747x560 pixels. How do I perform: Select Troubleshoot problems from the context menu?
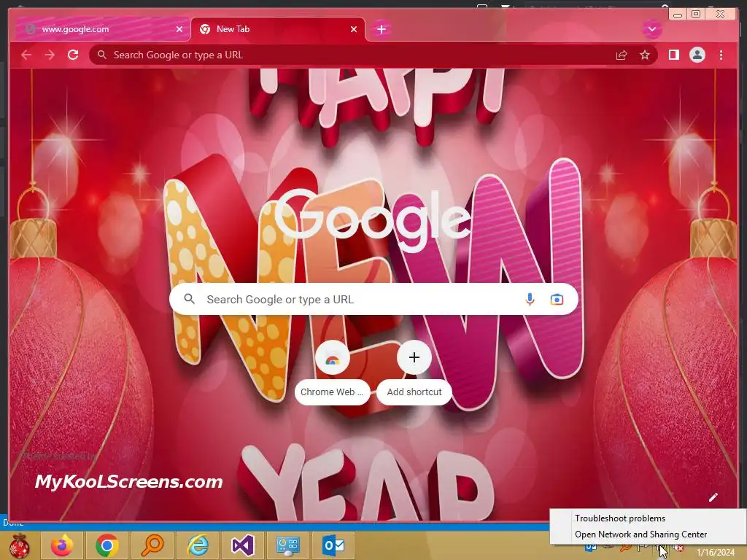coord(620,518)
